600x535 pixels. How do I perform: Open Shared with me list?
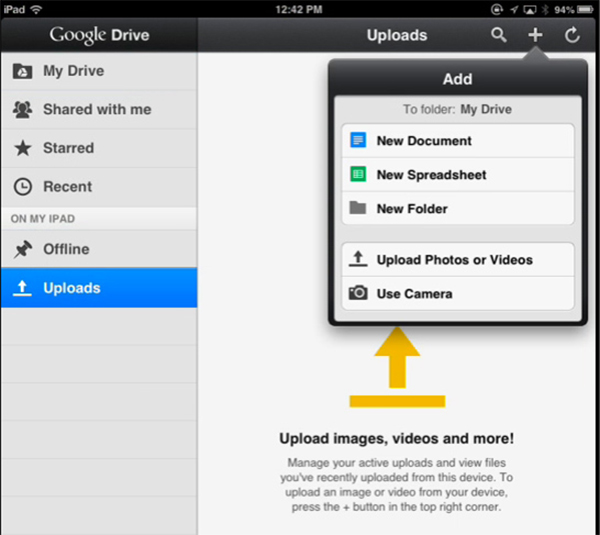(x=99, y=110)
